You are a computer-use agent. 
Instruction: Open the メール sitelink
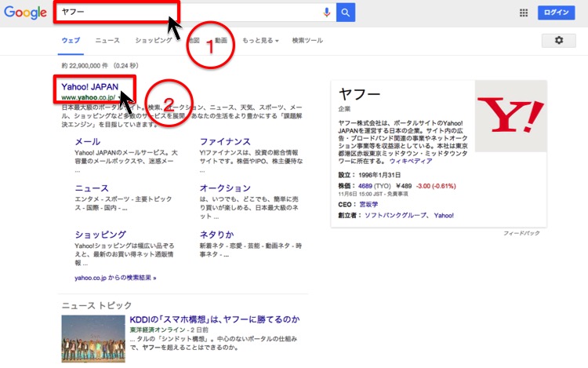pos(87,142)
